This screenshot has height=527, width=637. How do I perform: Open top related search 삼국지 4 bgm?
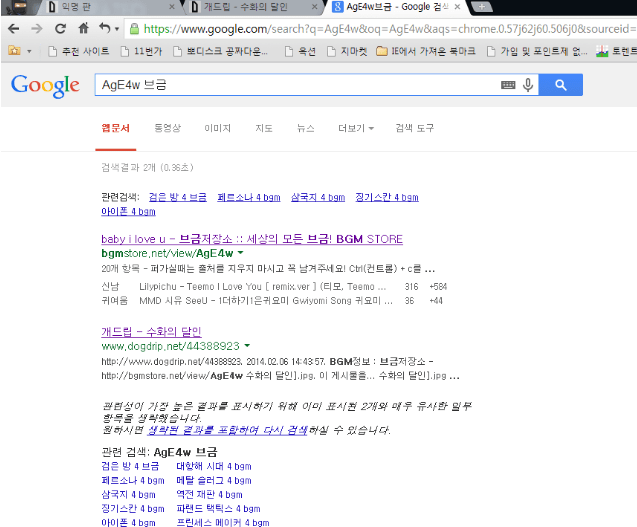click(318, 197)
